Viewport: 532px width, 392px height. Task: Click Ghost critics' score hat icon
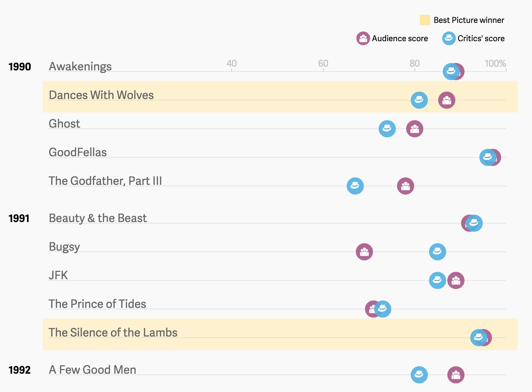tap(387, 129)
